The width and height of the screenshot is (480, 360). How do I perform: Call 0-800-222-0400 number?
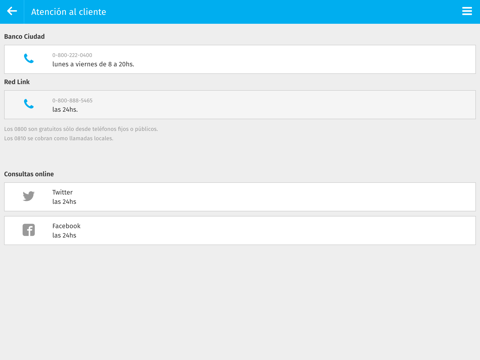coord(72,55)
